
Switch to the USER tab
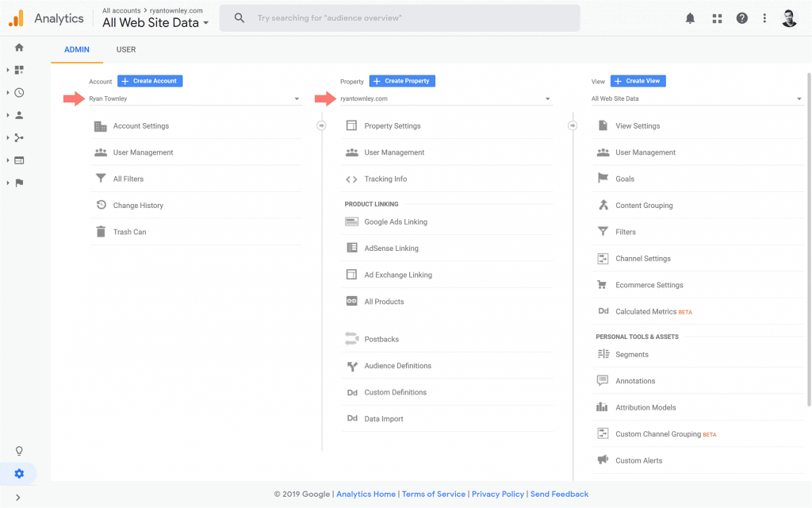(126, 50)
